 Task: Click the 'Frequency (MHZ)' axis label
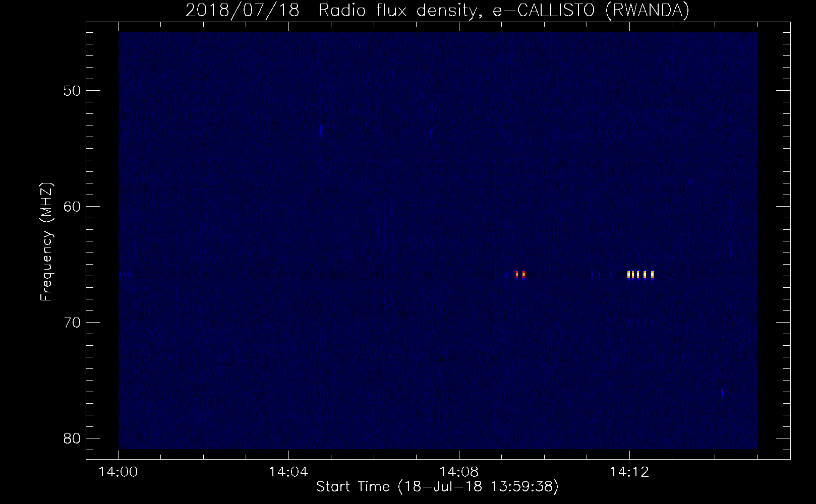pos(46,241)
